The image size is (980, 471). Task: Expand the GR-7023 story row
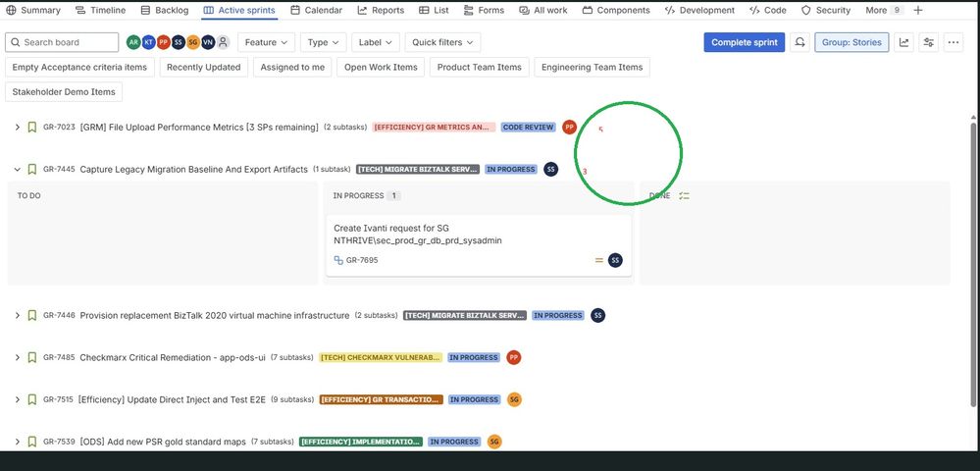click(18, 127)
